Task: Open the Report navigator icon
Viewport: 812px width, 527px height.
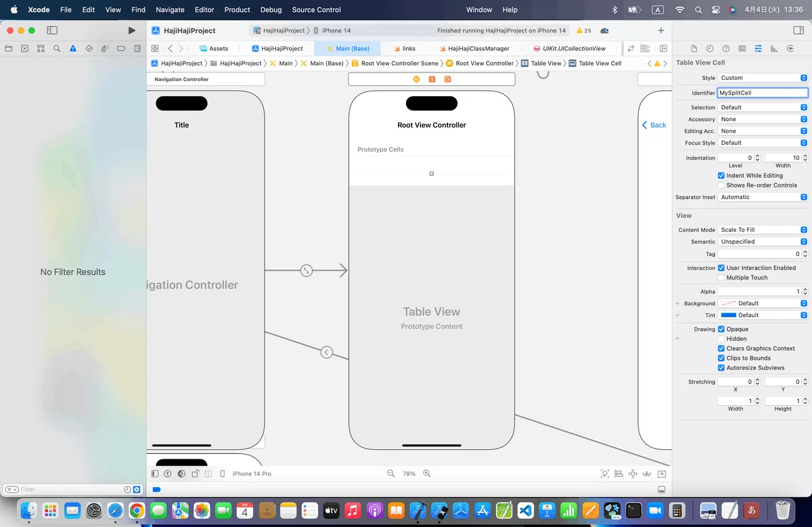Action: click(137, 49)
